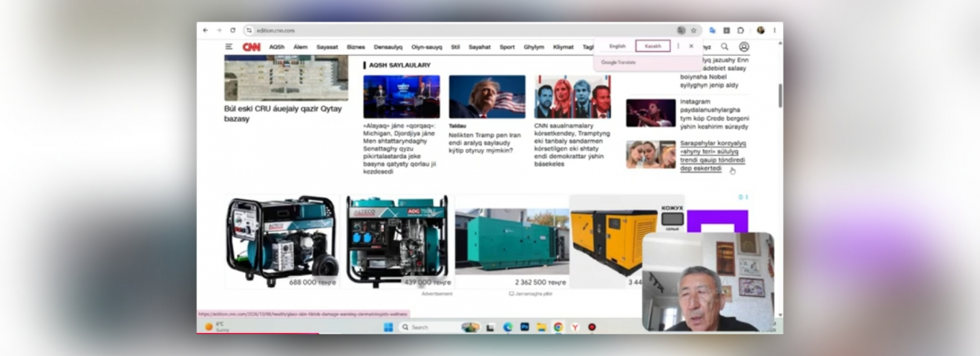Viewport: 980px width, 356px height.
Task: Open Yandex browser from the taskbar
Action: coord(575,326)
